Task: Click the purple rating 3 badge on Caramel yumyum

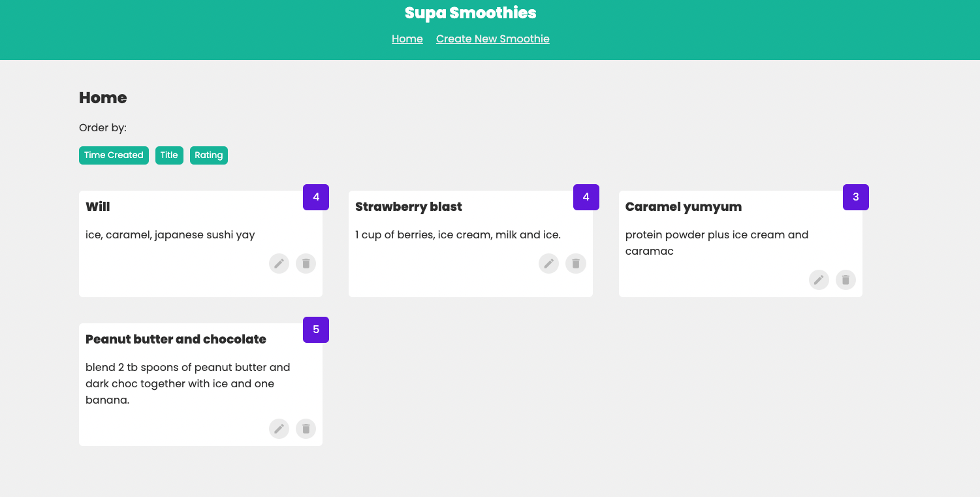Action: [855, 197]
